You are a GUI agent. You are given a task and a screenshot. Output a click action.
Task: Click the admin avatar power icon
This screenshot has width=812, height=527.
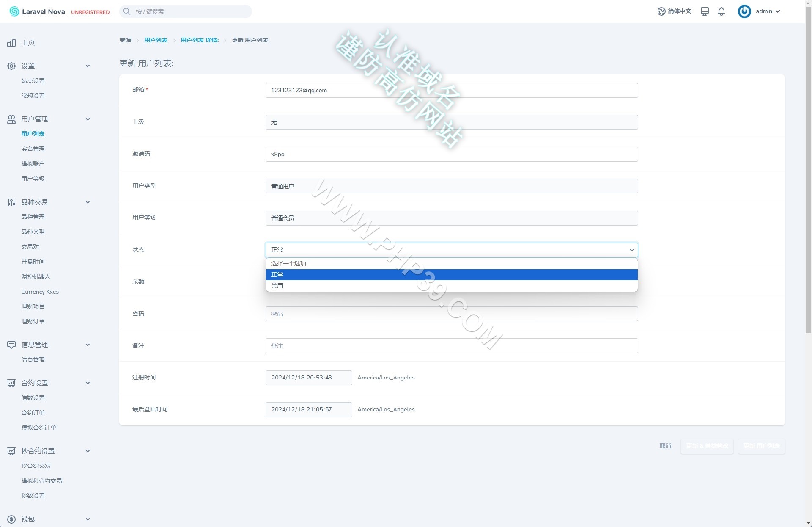click(x=744, y=11)
